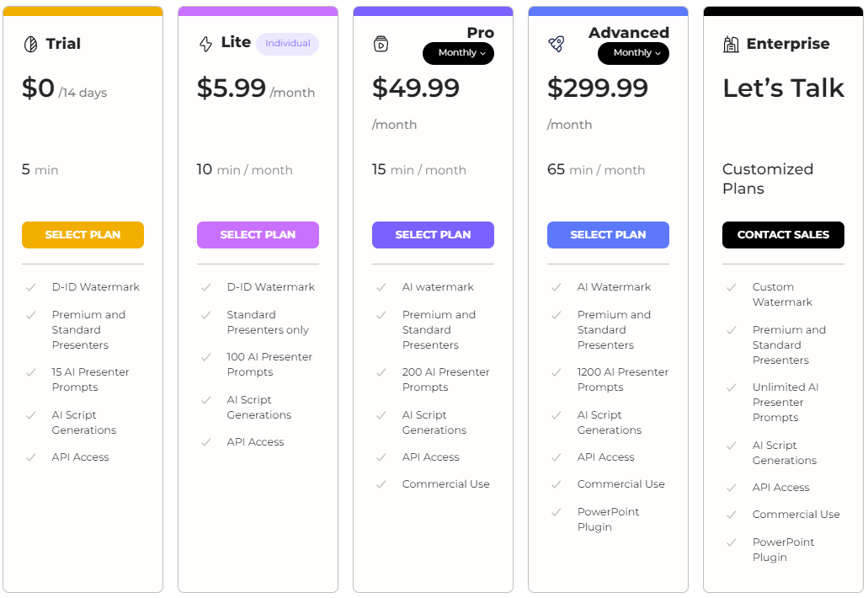The width and height of the screenshot is (868, 598).
Task: Click the Unlimited AI Presenter Prompts feature
Action: (x=785, y=403)
